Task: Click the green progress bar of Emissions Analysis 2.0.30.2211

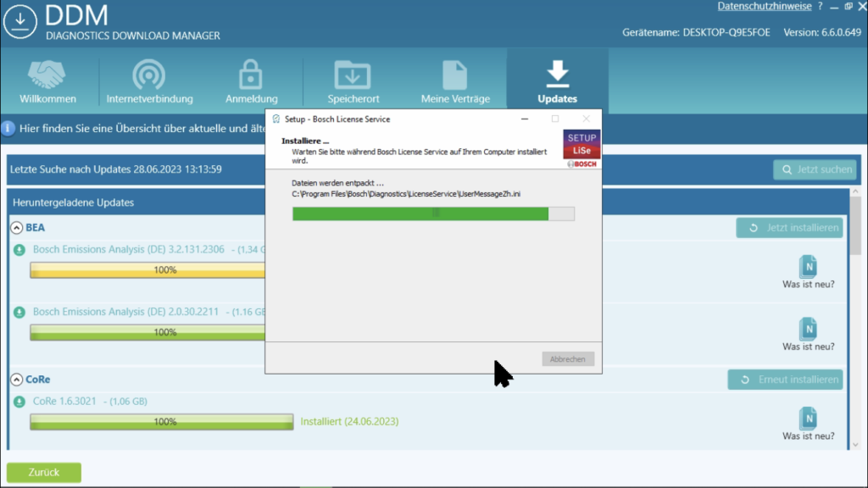Action: (x=147, y=332)
